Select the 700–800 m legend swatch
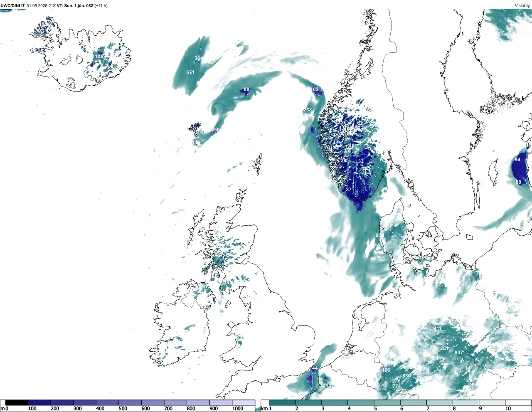This screenshot has width=532, height=412. tap(175, 402)
